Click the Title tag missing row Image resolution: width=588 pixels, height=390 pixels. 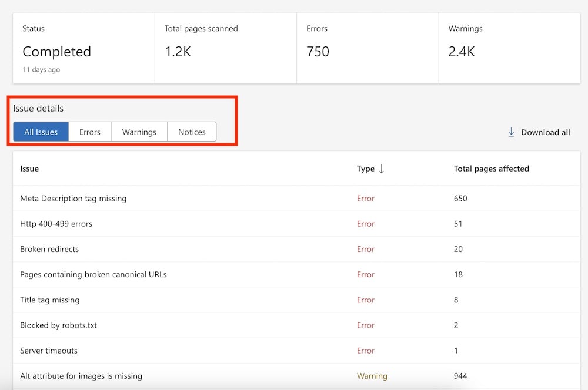tap(50, 300)
